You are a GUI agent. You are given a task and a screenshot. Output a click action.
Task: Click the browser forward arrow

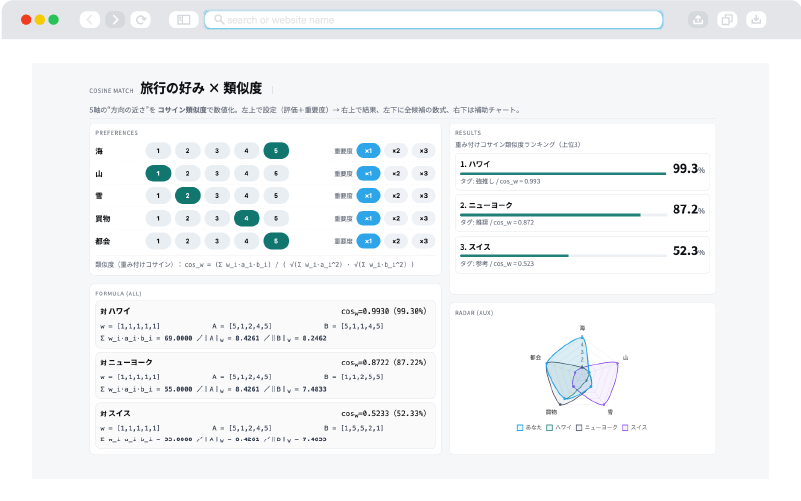click(115, 19)
